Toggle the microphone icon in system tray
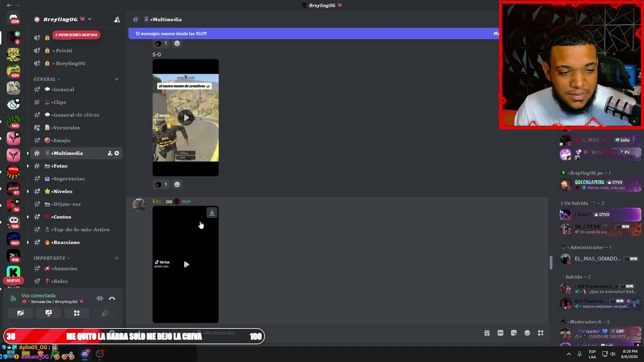This screenshot has width=644, height=362. tap(580, 354)
